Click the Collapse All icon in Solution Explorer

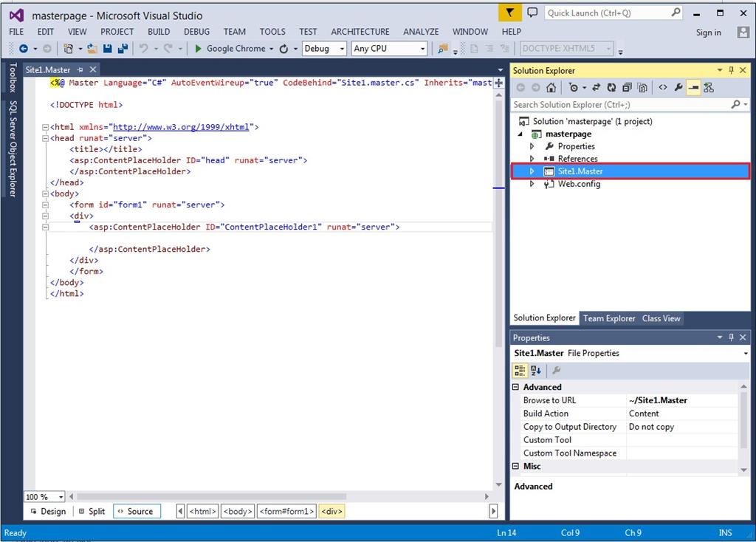(x=627, y=88)
